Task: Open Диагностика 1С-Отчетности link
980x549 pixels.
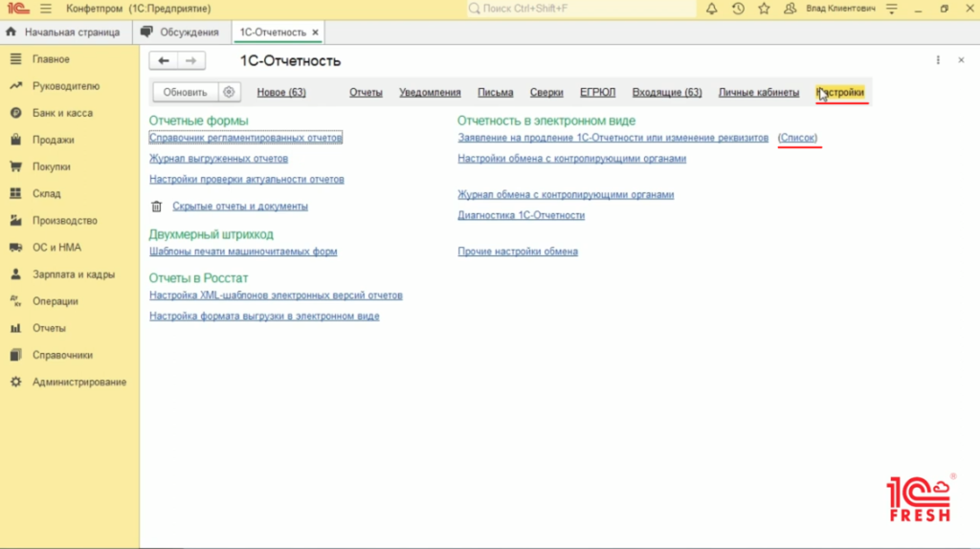Action: pos(522,215)
